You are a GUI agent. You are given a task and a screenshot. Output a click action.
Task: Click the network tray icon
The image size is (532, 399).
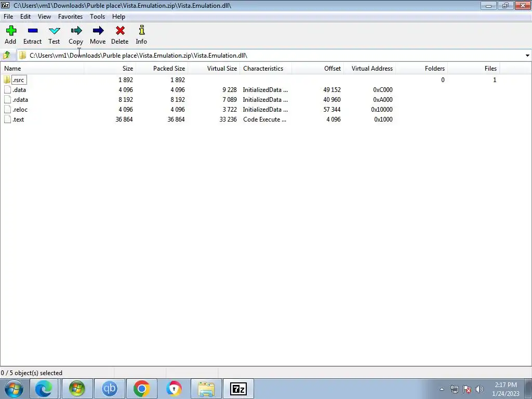[454, 389]
